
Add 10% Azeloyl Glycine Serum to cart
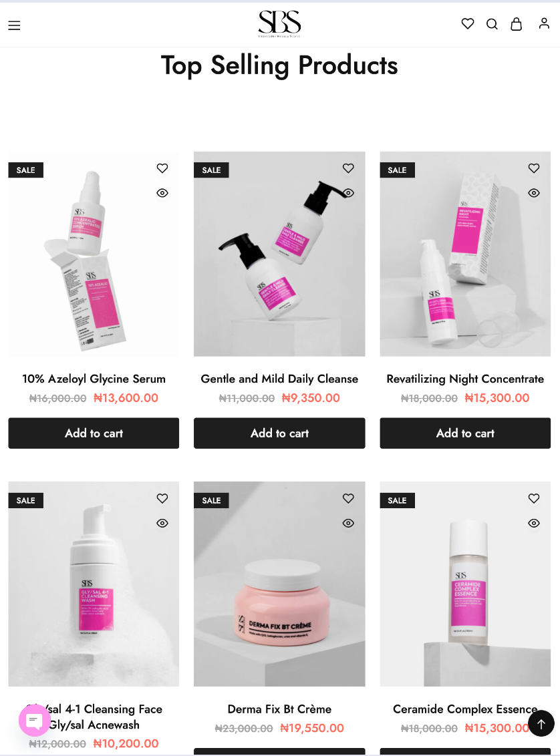tap(94, 433)
